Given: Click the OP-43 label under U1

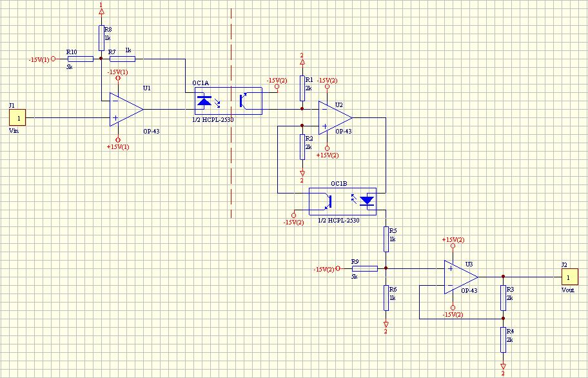Looking at the screenshot, I should (x=151, y=130).
